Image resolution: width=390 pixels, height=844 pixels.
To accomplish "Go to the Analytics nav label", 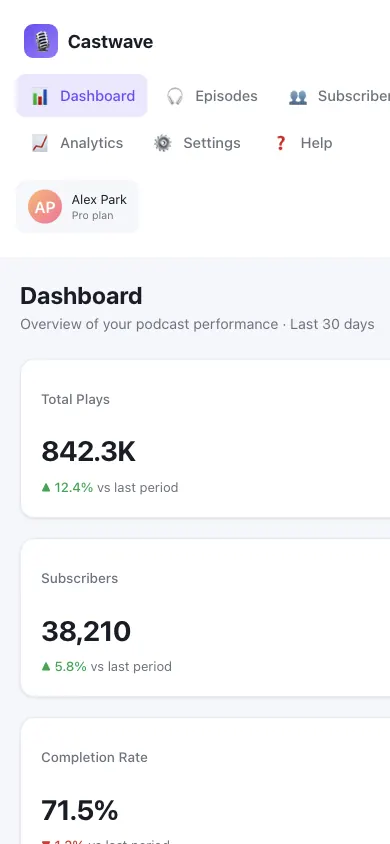I will 91,143.
